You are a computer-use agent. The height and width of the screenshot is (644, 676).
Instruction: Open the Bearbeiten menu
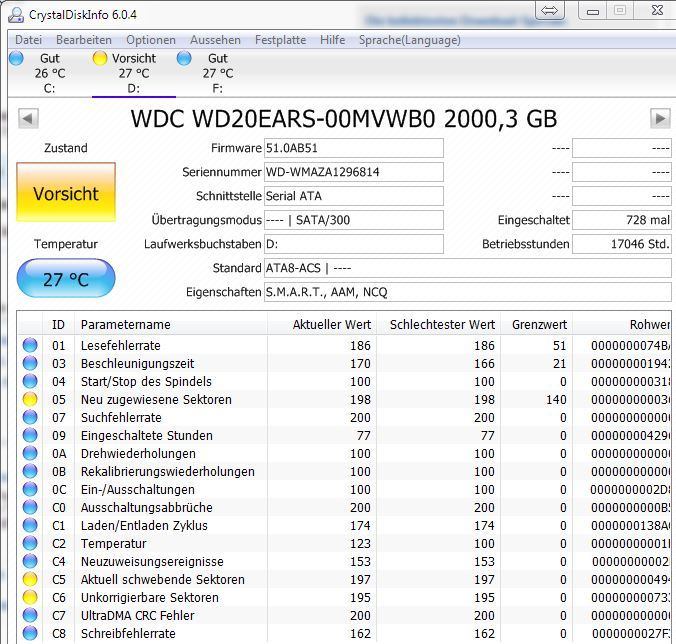[x=84, y=40]
